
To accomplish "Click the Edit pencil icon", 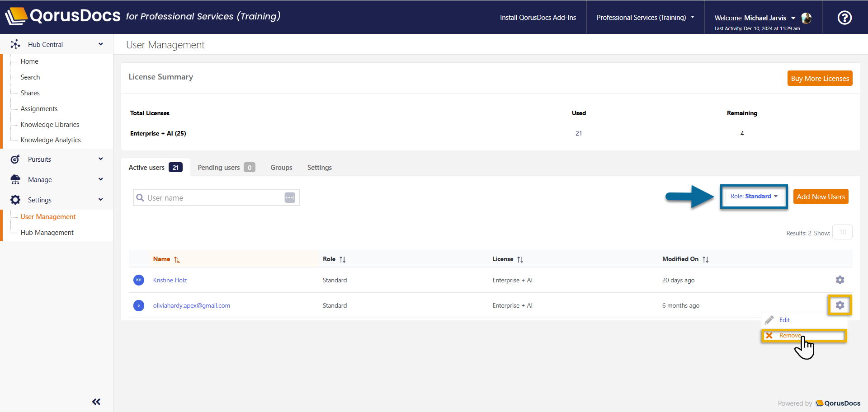I will (x=769, y=320).
